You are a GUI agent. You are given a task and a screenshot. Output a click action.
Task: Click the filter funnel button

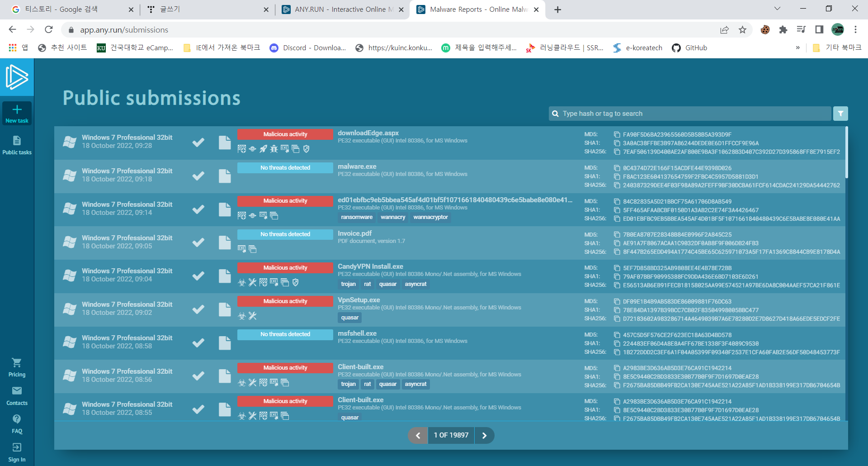coord(840,114)
